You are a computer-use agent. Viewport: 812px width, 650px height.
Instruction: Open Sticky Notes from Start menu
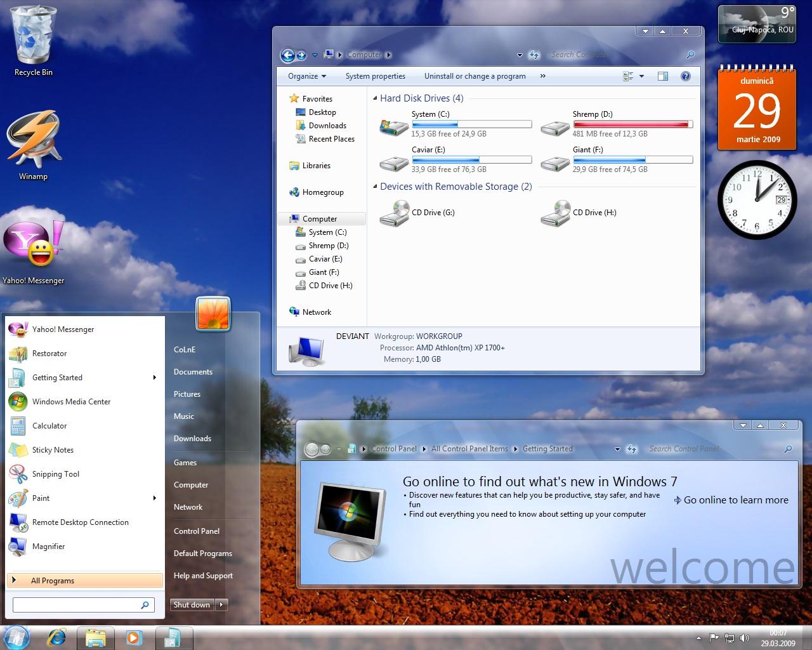pyautogui.click(x=85, y=450)
